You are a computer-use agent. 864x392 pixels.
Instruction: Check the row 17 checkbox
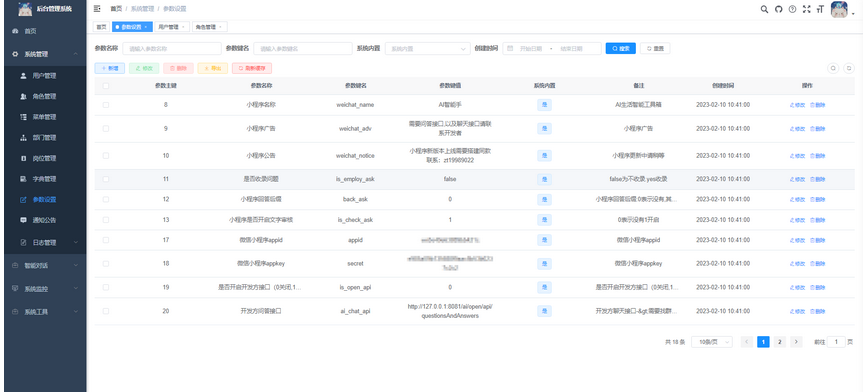tap(106, 240)
